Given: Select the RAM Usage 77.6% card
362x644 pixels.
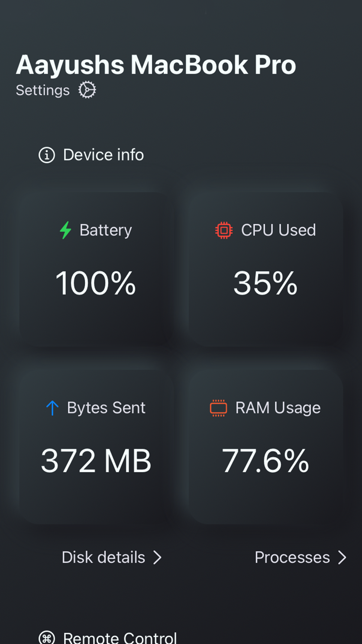Looking at the screenshot, I should [x=265, y=447].
